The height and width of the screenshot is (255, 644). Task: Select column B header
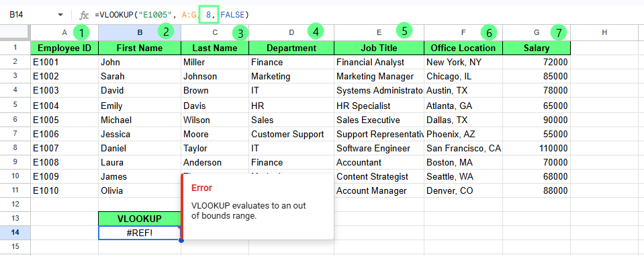(x=140, y=32)
